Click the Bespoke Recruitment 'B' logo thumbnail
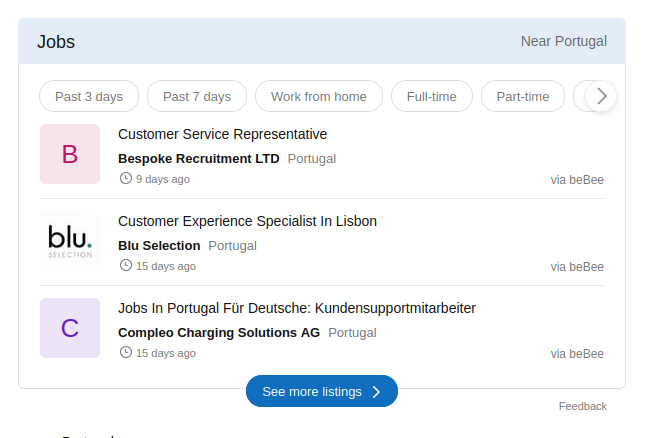Image resolution: width=645 pixels, height=438 pixels. point(70,154)
